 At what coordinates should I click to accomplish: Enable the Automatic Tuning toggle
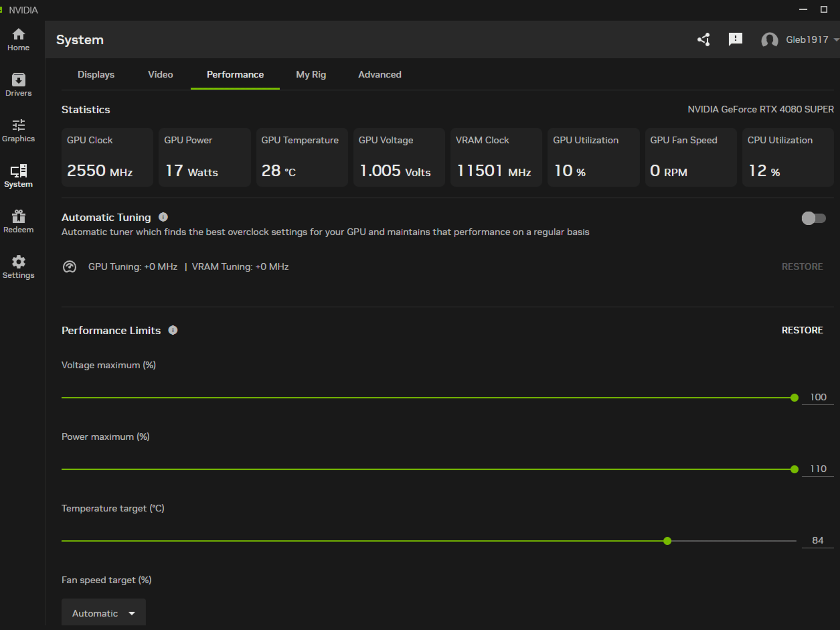coord(814,218)
